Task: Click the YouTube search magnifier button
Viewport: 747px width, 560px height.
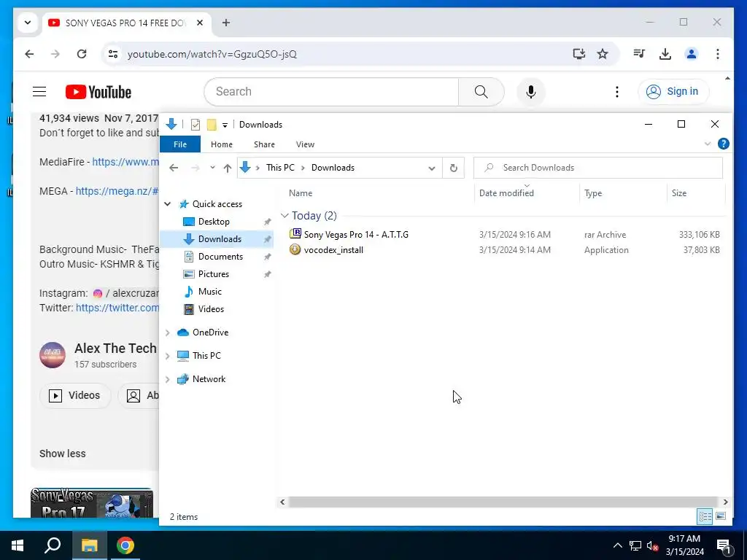Action: click(x=481, y=91)
